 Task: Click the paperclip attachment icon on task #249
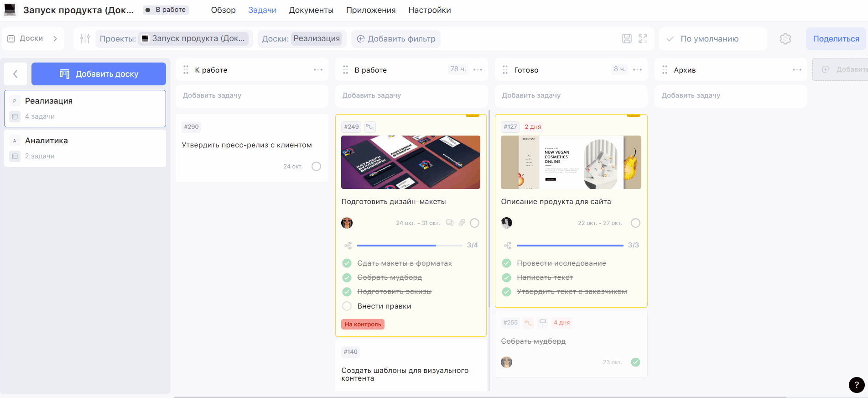tap(462, 223)
